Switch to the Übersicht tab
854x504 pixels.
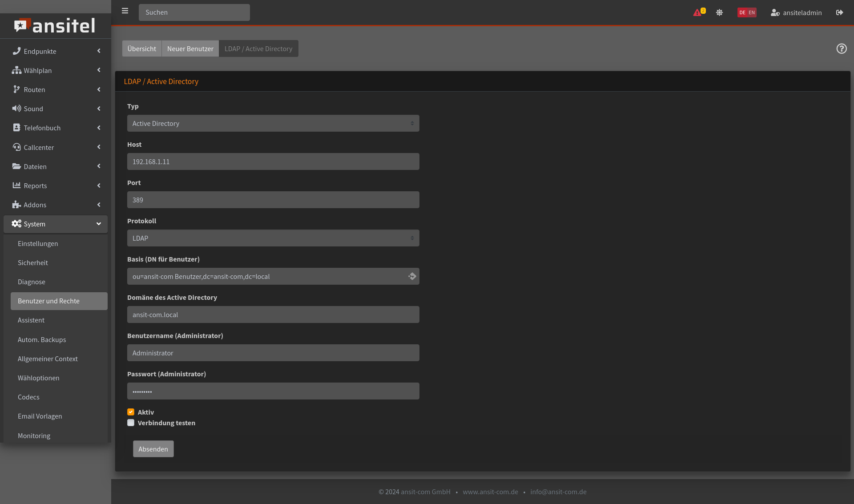pyautogui.click(x=141, y=48)
